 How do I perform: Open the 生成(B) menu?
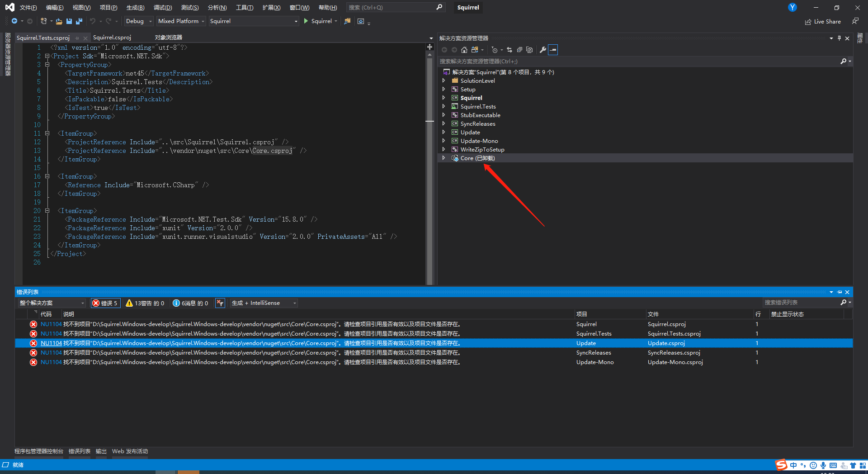(135, 7)
